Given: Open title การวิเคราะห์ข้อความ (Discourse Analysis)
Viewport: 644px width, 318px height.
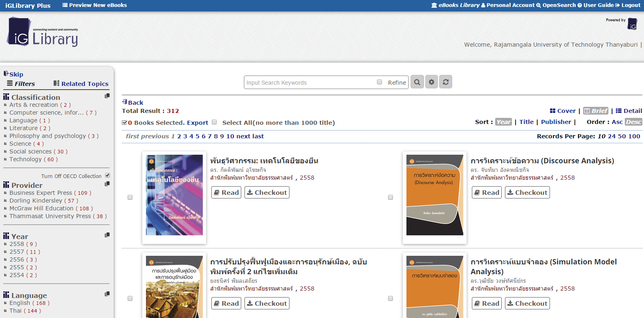Looking at the screenshot, I should (542, 161).
